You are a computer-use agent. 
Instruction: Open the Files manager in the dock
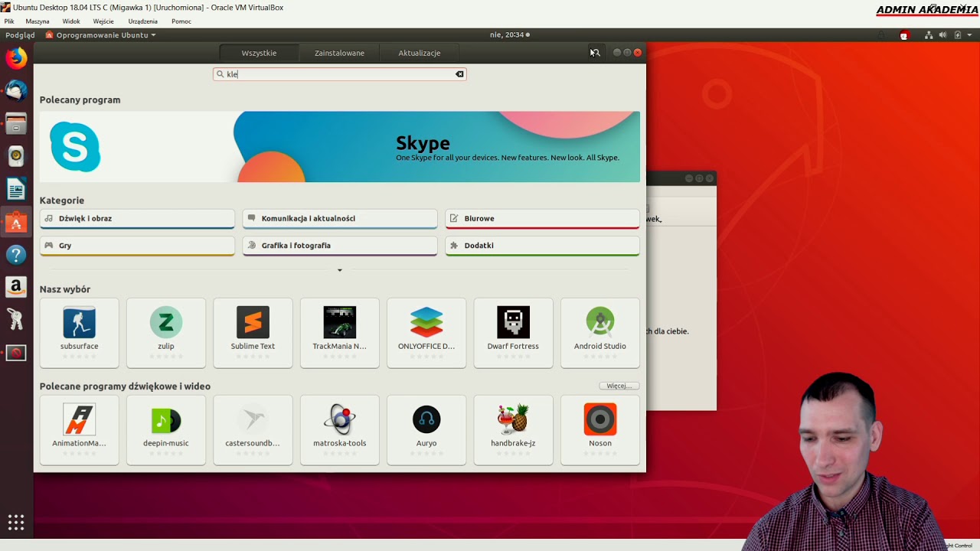(x=16, y=124)
